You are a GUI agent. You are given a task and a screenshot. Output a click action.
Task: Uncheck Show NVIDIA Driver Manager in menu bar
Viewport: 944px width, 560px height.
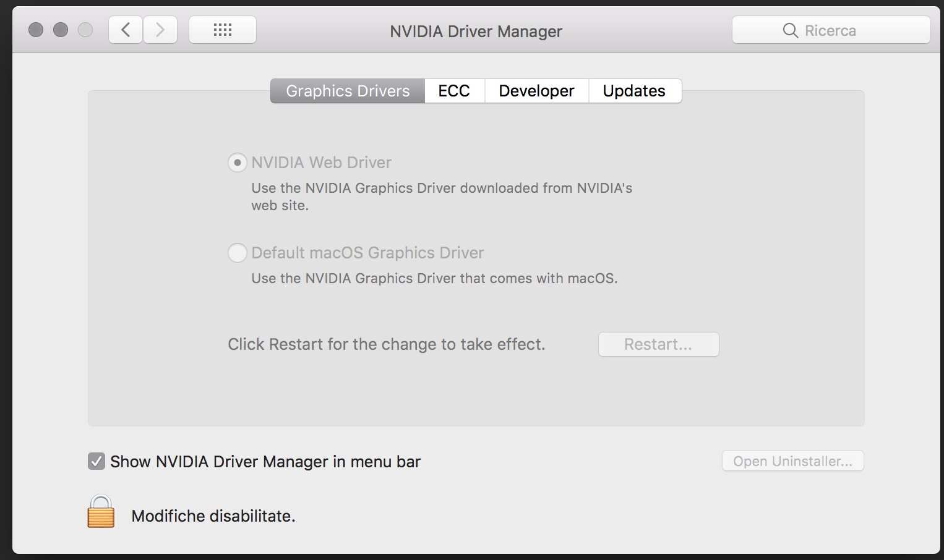[97, 461]
